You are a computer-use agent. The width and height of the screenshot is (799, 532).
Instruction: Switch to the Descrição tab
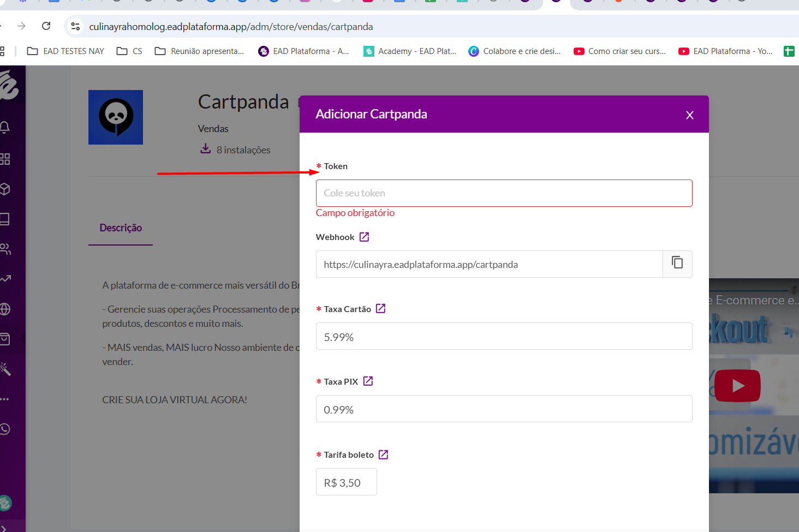click(121, 228)
